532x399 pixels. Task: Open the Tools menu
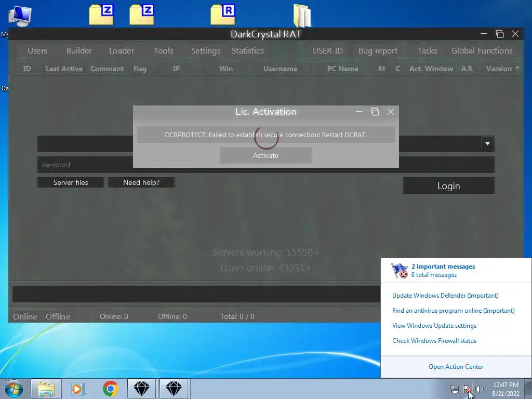164,51
